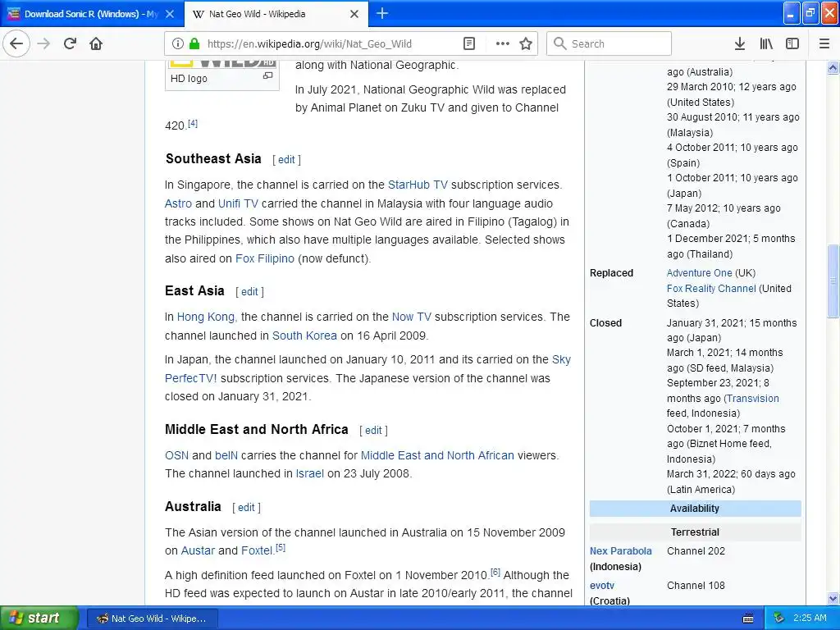Click the green padlock security icon
Screen dimensions: 840x630
click(x=194, y=43)
